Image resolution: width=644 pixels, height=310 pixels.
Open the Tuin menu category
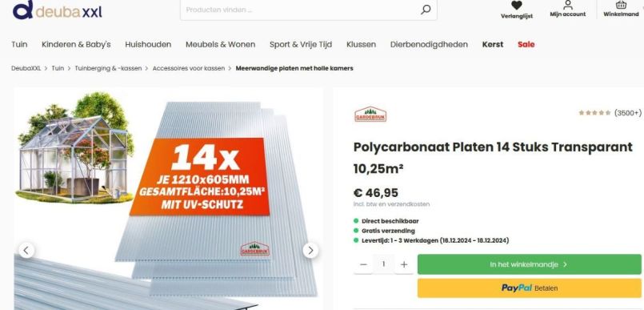coord(19,44)
